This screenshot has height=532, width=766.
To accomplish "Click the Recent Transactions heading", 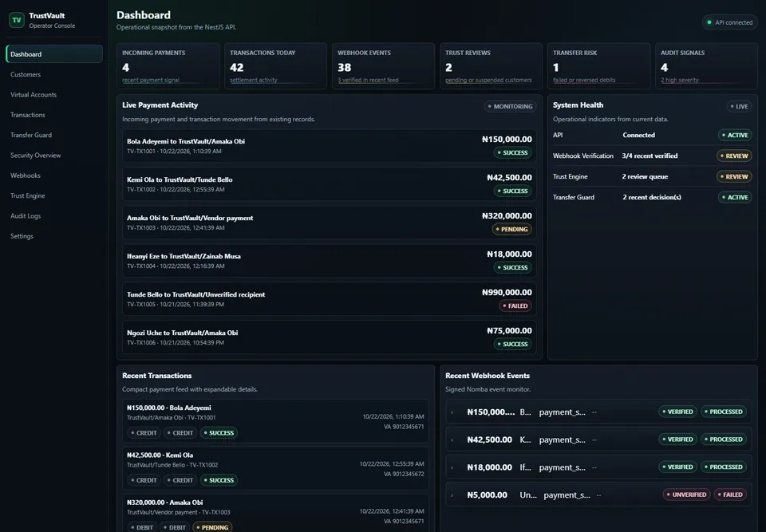I will 157,376.
